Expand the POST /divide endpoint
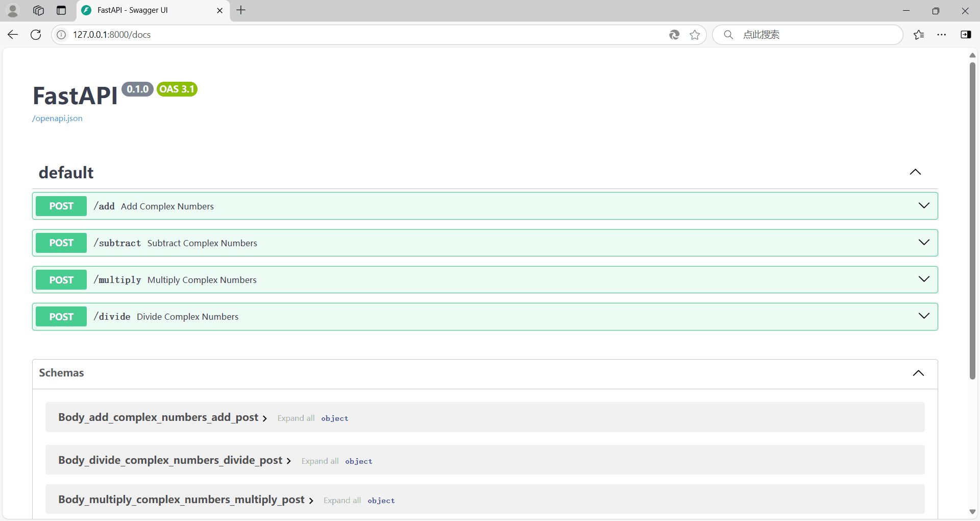The image size is (980, 521). point(924,316)
